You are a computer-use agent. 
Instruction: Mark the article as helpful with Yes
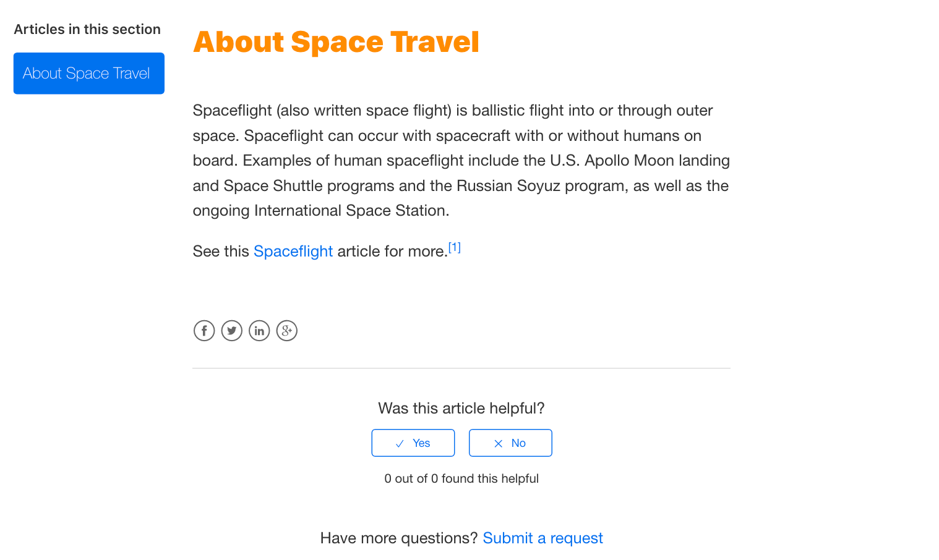point(413,443)
